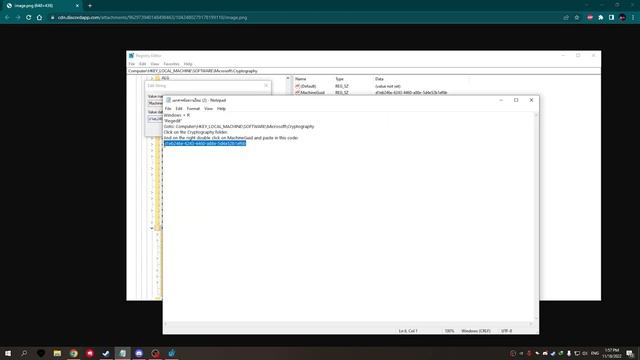Open the highlighted active app on taskbar
The height and width of the screenshot is (360, 640).
[122, 353]
